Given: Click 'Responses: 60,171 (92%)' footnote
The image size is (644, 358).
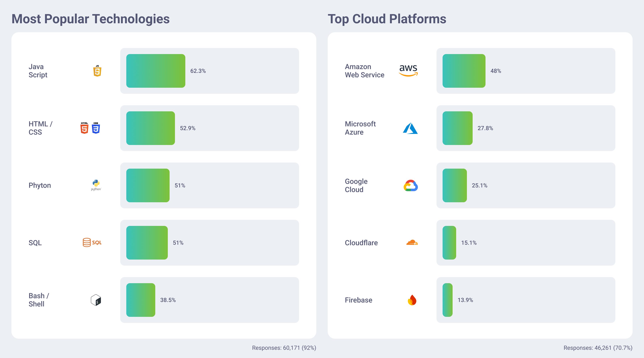Looking at the screenshot, I should point(284,348).
